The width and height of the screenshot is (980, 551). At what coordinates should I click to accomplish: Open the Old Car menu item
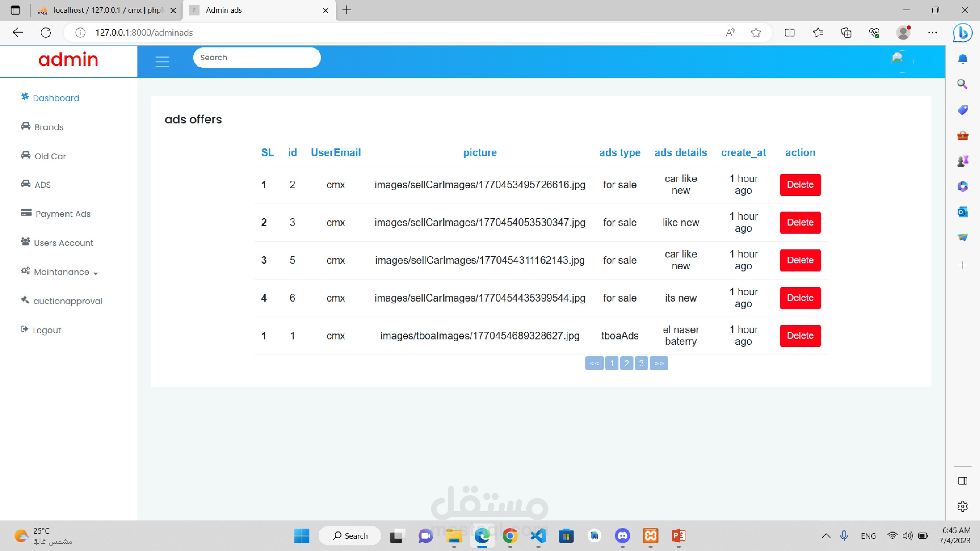(50, 156)
